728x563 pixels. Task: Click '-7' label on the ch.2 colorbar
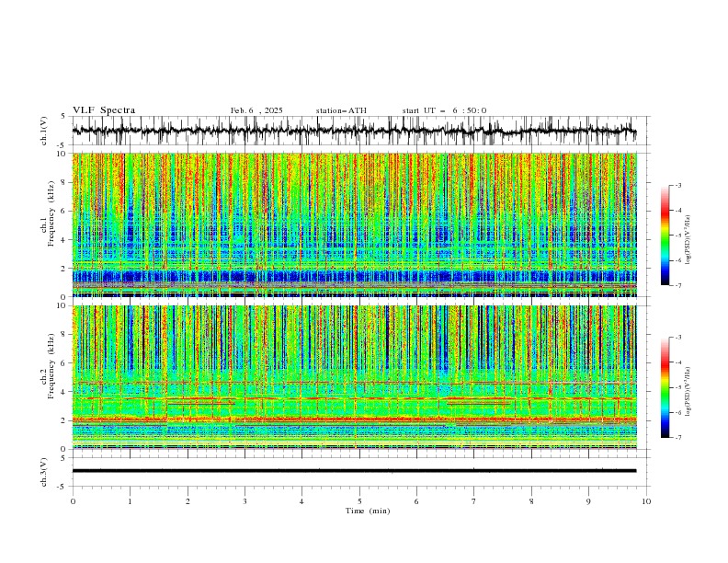tap(678, 438)
